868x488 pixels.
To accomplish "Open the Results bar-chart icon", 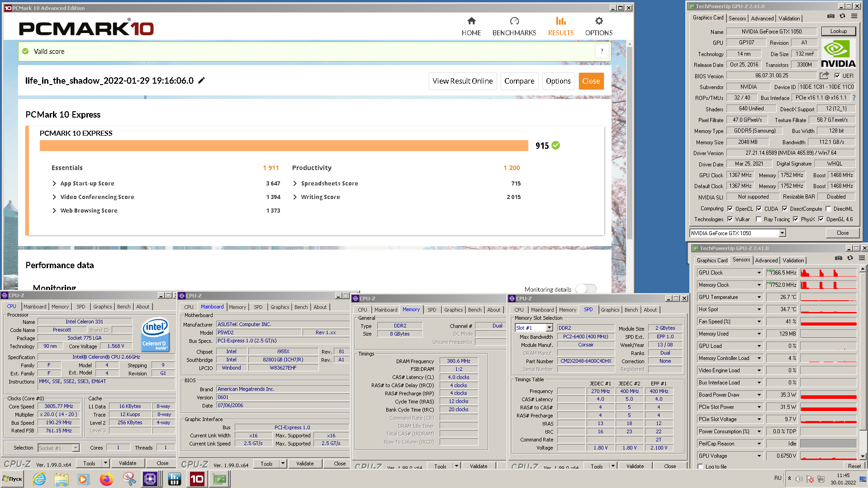I will 561,21.
